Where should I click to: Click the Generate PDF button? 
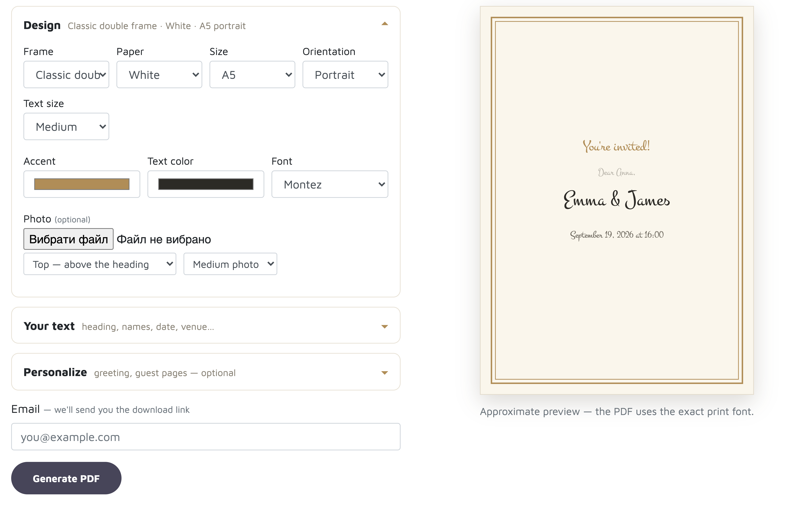coord(66,478)
